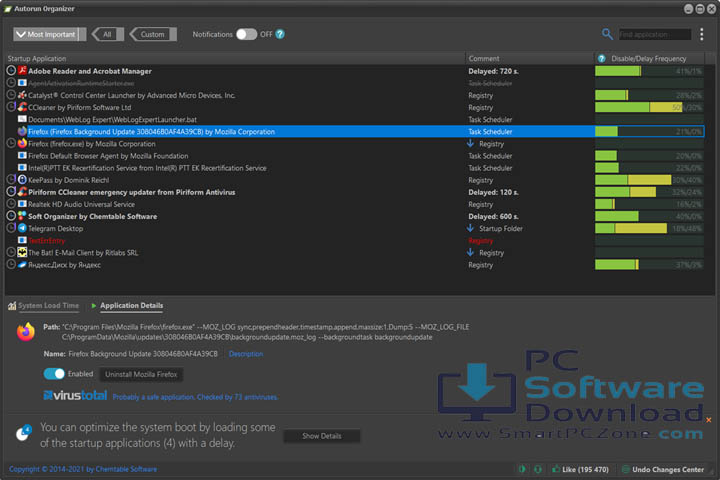The image size is (720, 480).
Task: Click the Like thumbs-up icon
Action: 556,469
